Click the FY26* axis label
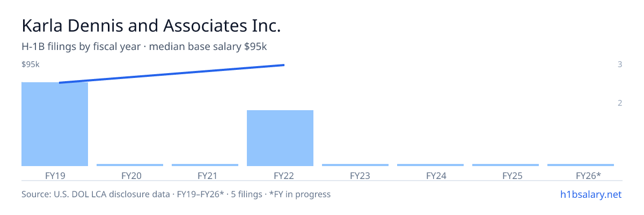 click(588, 176)
